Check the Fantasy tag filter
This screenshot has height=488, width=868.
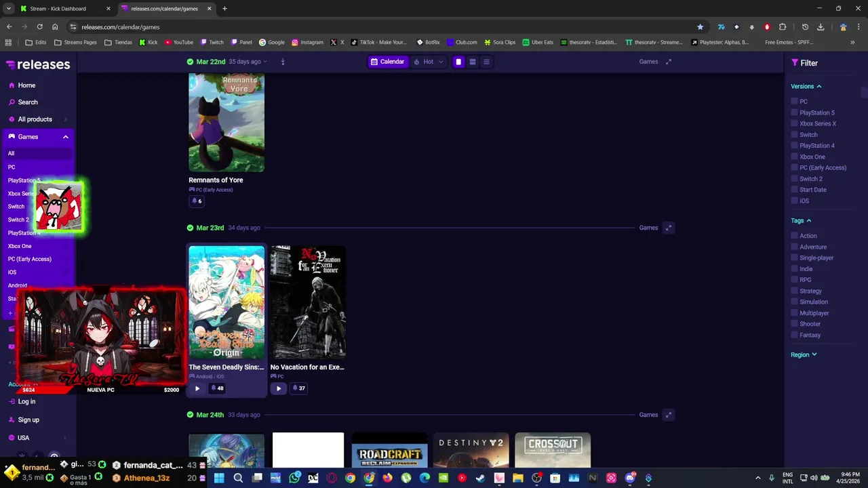click(x=794, y=335)
